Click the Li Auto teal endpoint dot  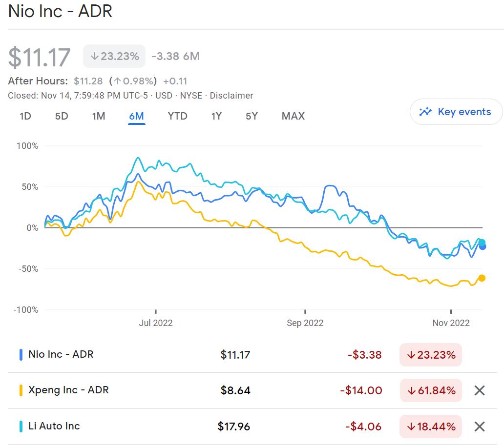[x=482, y=243]
